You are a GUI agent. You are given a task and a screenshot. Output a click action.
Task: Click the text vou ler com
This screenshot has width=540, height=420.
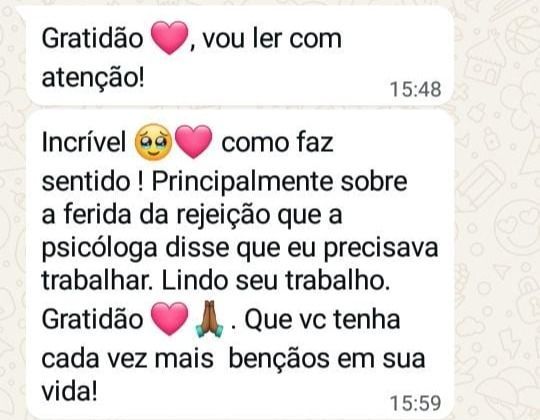272,39
